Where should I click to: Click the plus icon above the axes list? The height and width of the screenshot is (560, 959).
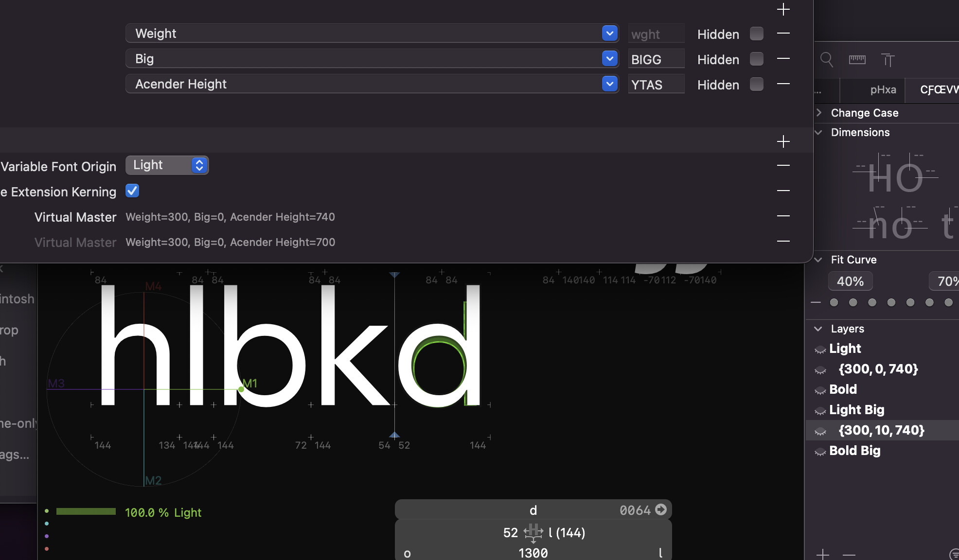pyautogui.click(x=783, y=9)
